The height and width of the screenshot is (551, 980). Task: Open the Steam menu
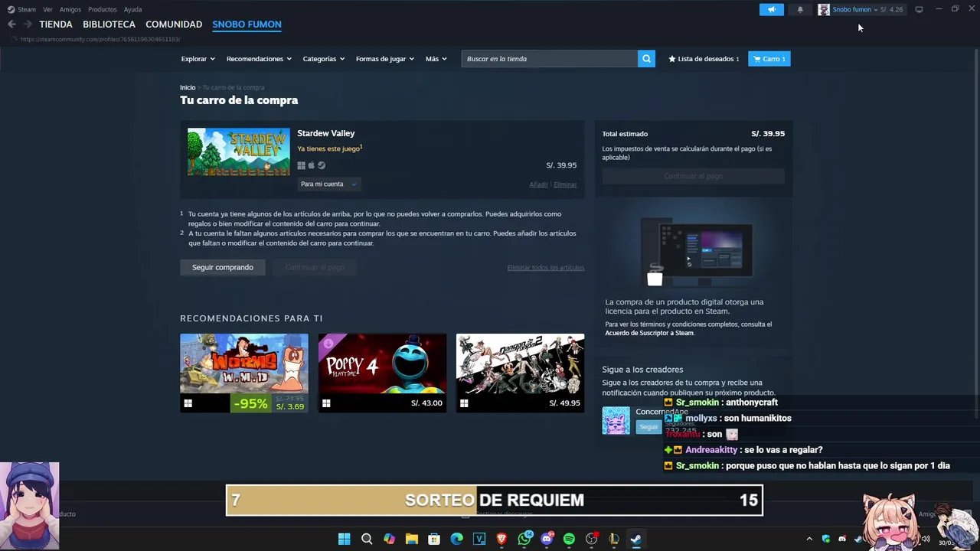pyautogui.click(x=27, y=9)
